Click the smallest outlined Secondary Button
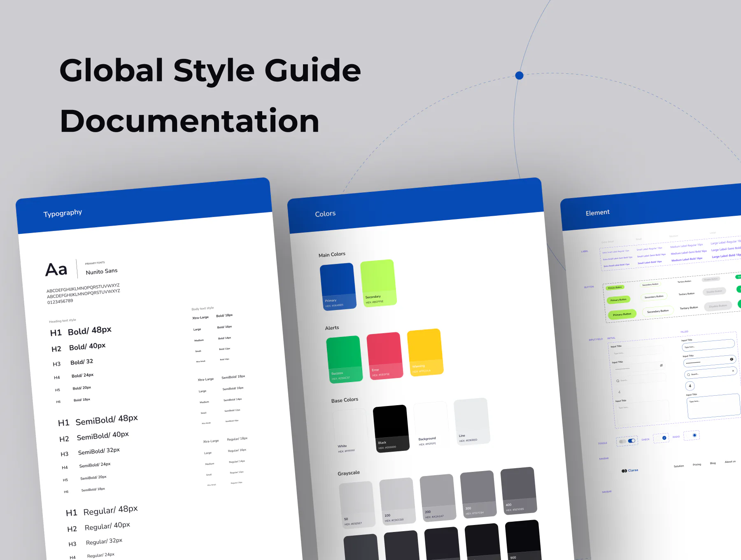Screen dimensions: 741x560 tap(650, 285)
